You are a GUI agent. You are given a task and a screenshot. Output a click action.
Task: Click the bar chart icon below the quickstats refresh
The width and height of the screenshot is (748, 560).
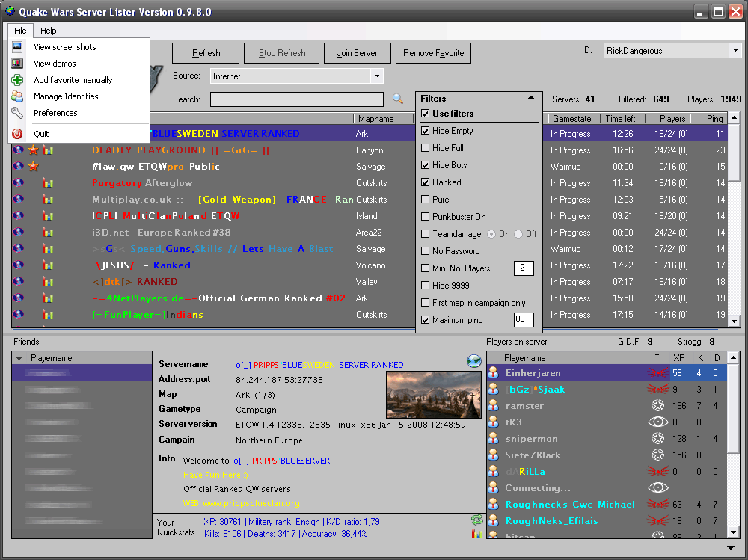(x=476, y=534)
